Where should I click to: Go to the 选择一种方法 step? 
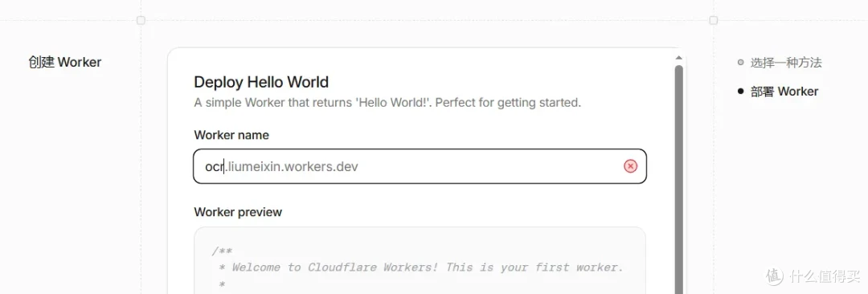785,63
